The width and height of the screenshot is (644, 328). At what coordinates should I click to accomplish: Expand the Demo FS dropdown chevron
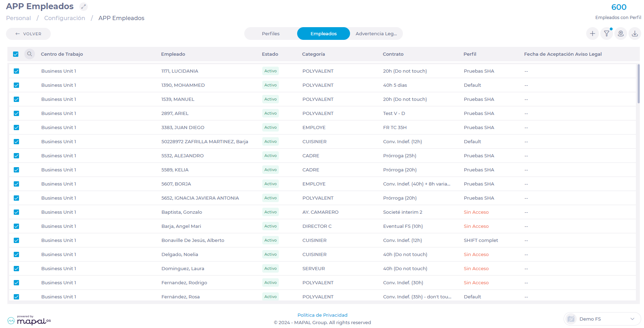[632, 319]
